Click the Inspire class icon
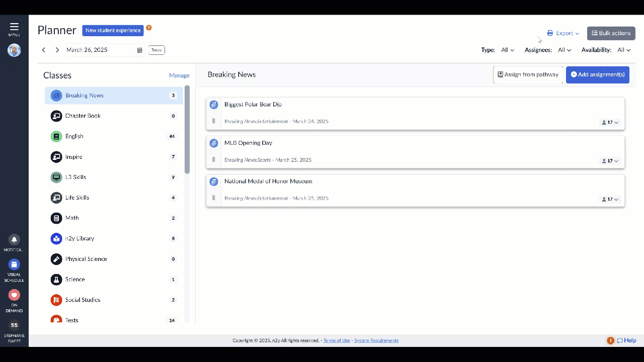Screen dimensions: 644x362 point(56,157)
